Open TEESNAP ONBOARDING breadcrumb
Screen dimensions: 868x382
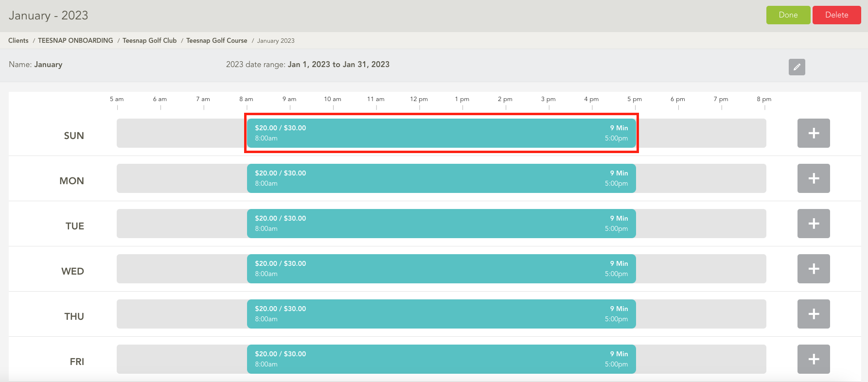75,41
